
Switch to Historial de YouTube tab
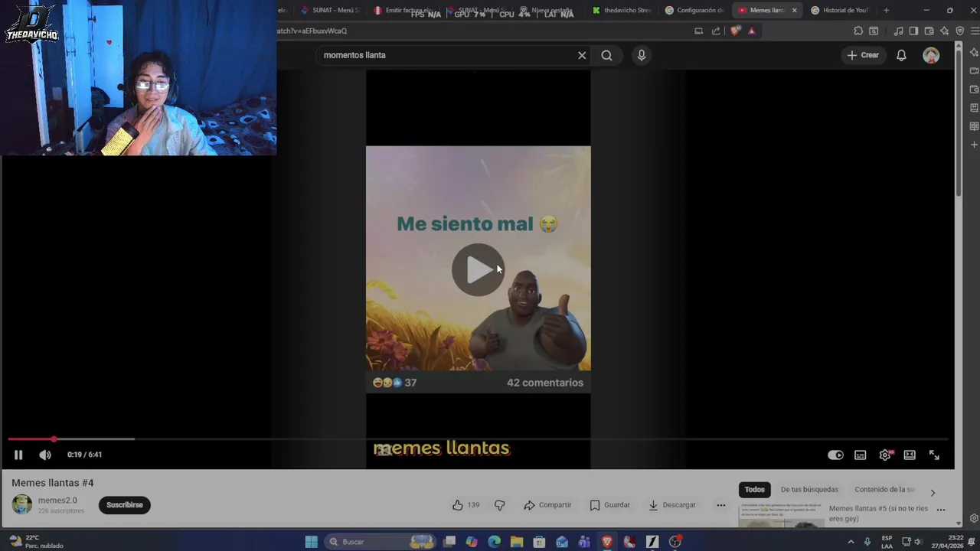(x=840, y=10)
